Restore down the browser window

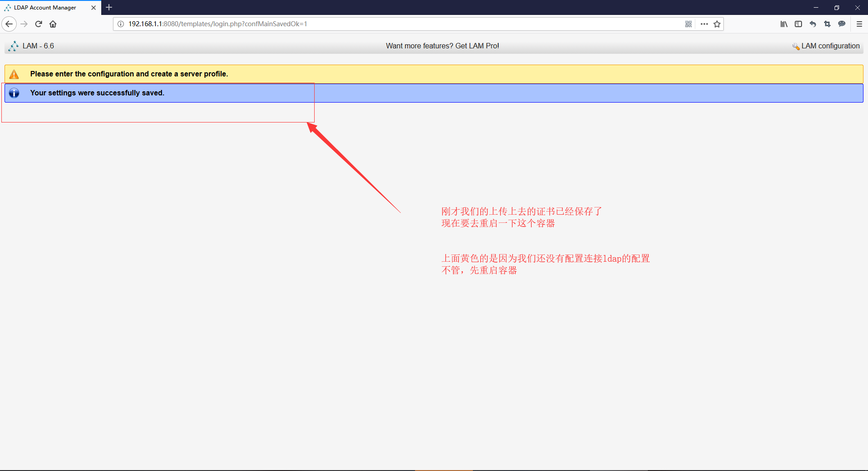point(837,7)
